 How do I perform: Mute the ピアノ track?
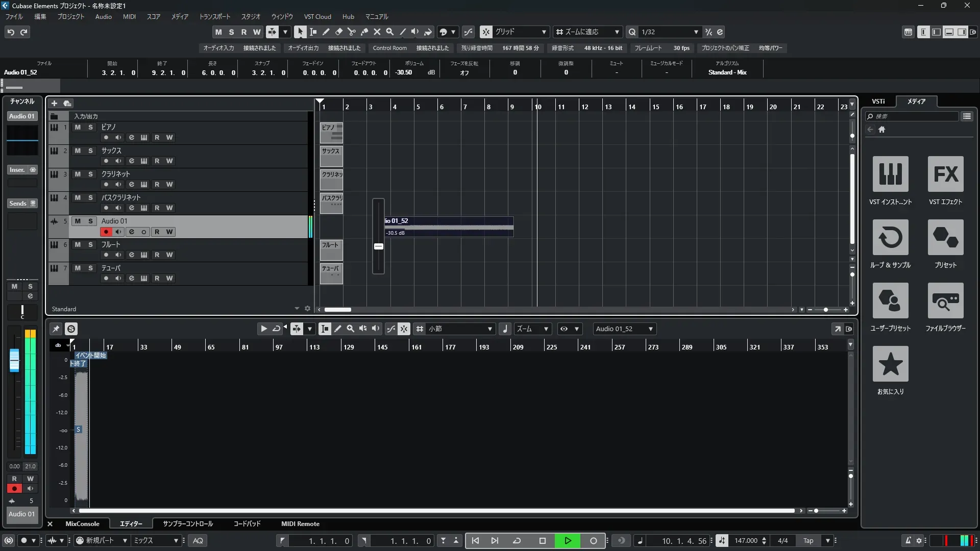coord(78,127)
